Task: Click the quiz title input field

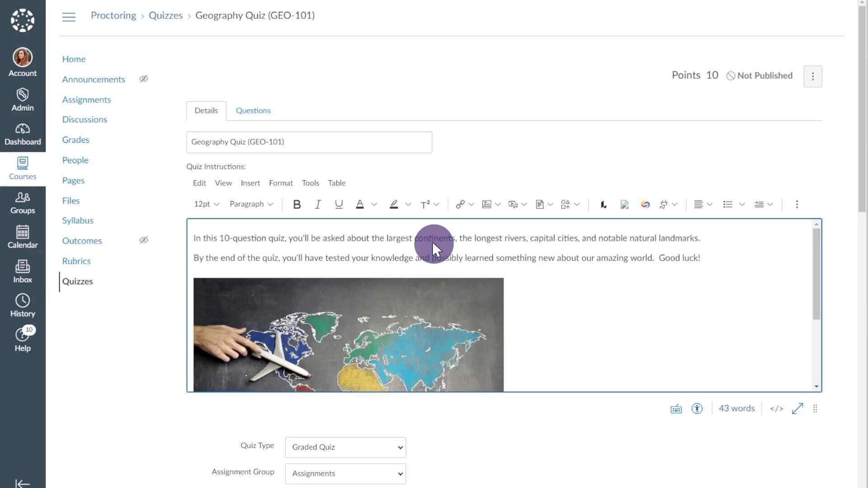Action: click(x=309, y=142)
